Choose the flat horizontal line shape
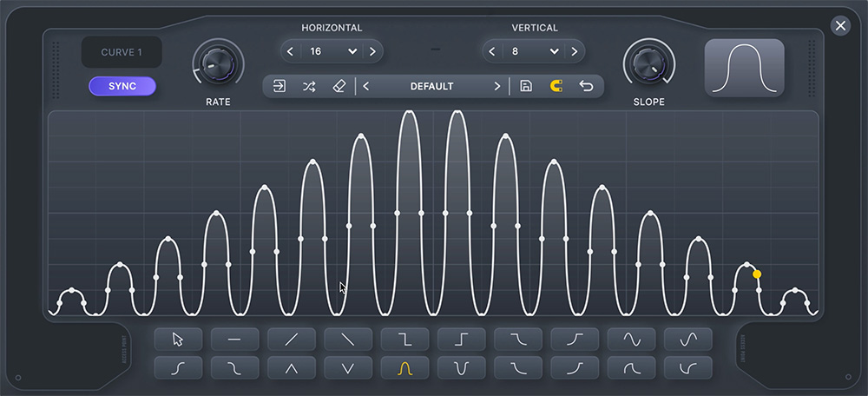Screen dimensions: 868x396 pyautogui.click(x=234, y=340)
